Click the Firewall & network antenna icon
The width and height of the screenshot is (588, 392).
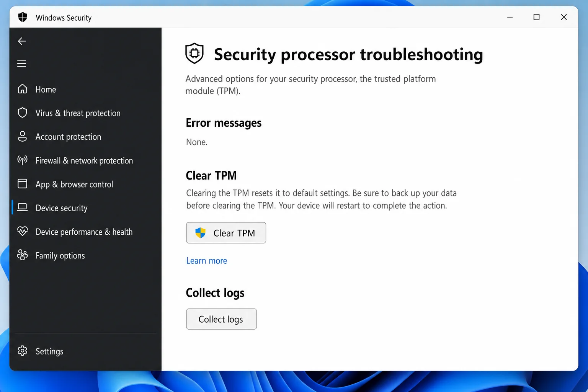23,160
